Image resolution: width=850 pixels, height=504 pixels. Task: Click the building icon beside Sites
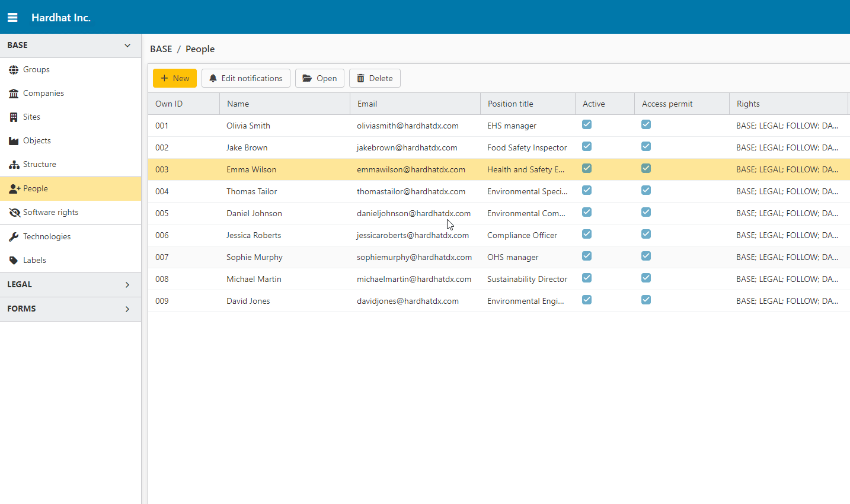pyautogui.click(x=14, y=117)
